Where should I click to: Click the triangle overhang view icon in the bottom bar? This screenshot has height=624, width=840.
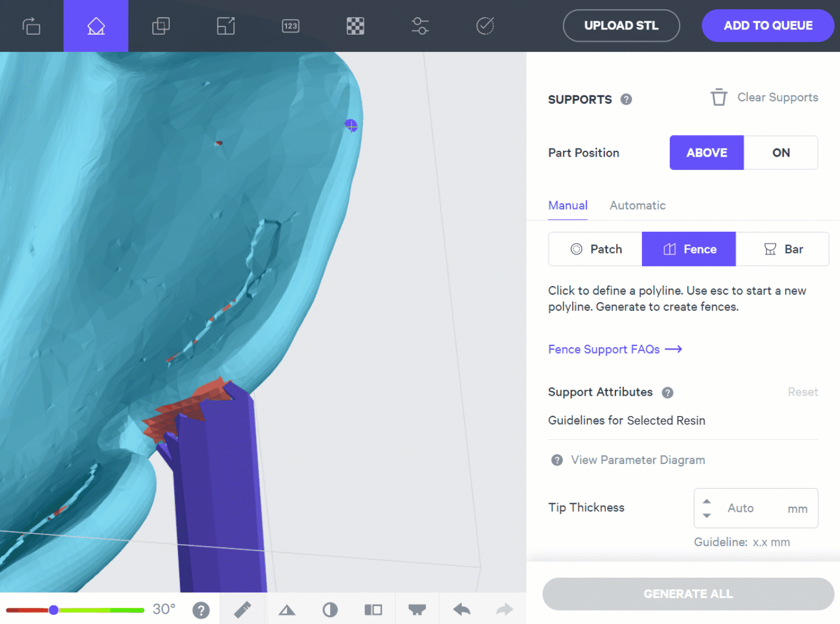(x=287, y=610)
